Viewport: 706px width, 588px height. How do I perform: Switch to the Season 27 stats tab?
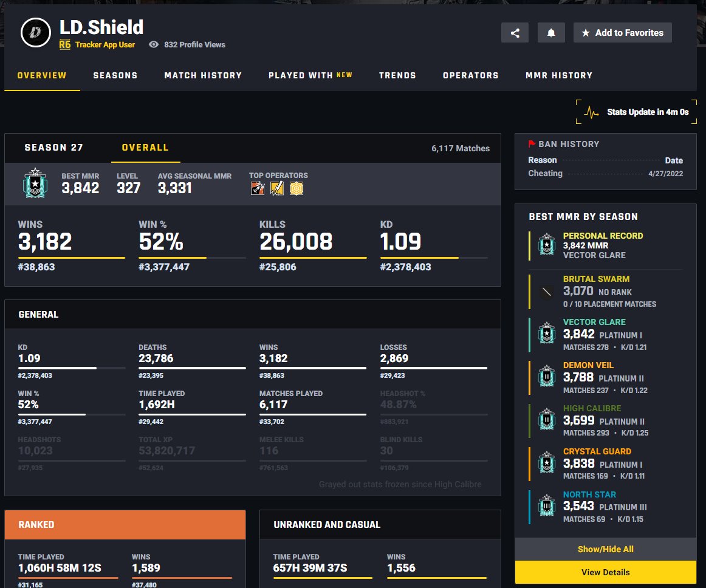[x=54, y=148]
